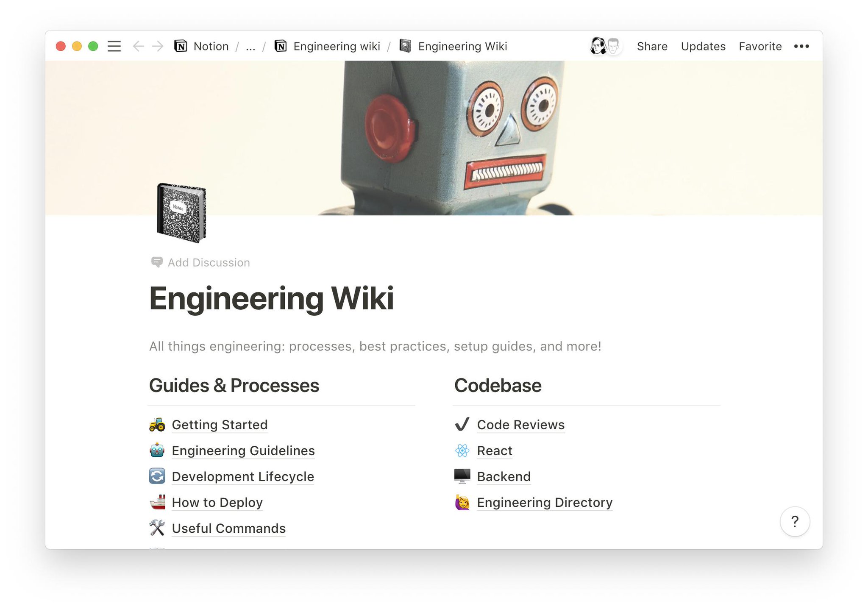Image resolution: width=868 pixels, height=609 pixels.
Task: Open the Engineering wiki breadcrumb
Action: [337, 46]
